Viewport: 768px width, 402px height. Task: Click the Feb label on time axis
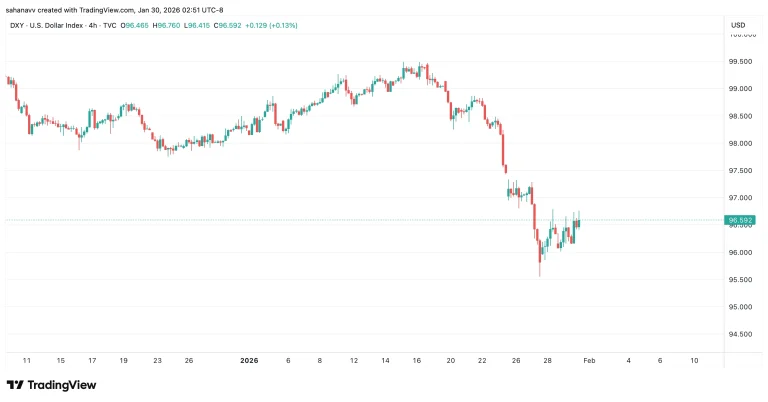tap(592, 359)
